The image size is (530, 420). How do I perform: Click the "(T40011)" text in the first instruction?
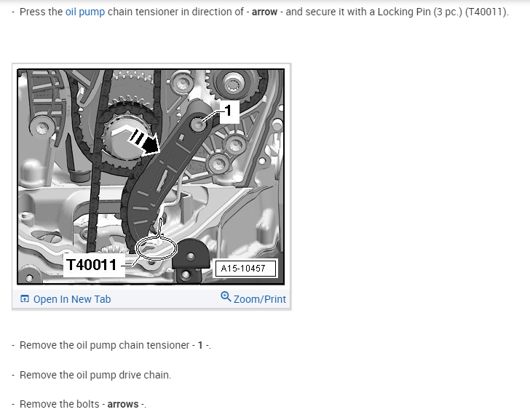click(486, 12)
